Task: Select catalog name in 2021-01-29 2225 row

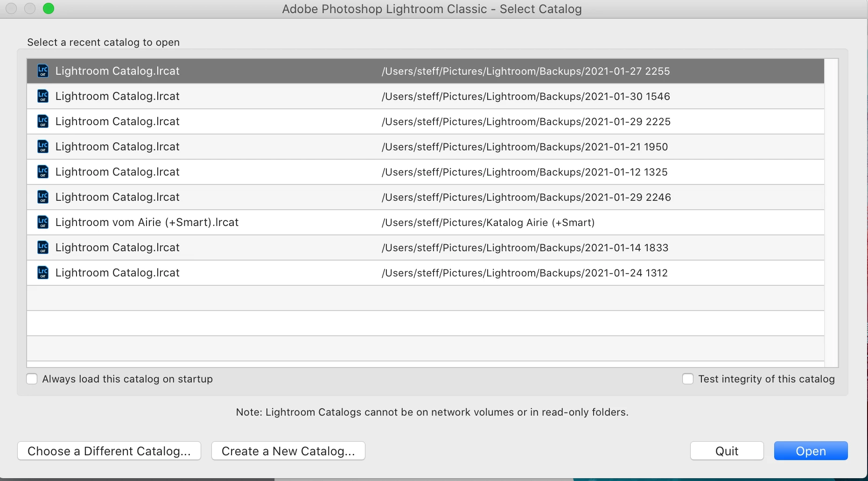Action: (118, 121)
